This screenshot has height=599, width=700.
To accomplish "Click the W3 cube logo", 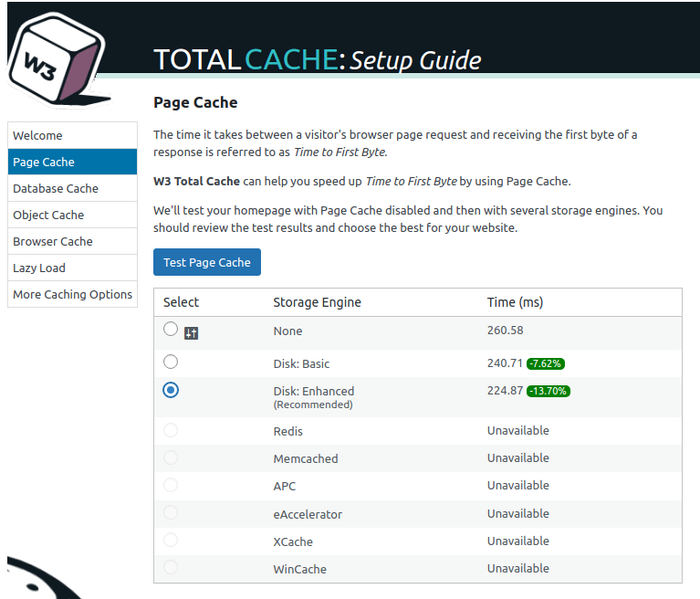I will point(58,59).
